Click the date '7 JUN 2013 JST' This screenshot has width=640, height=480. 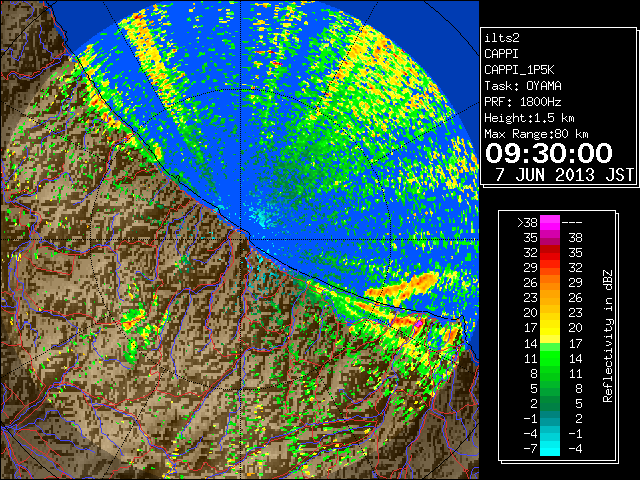(x=564, y=175)
